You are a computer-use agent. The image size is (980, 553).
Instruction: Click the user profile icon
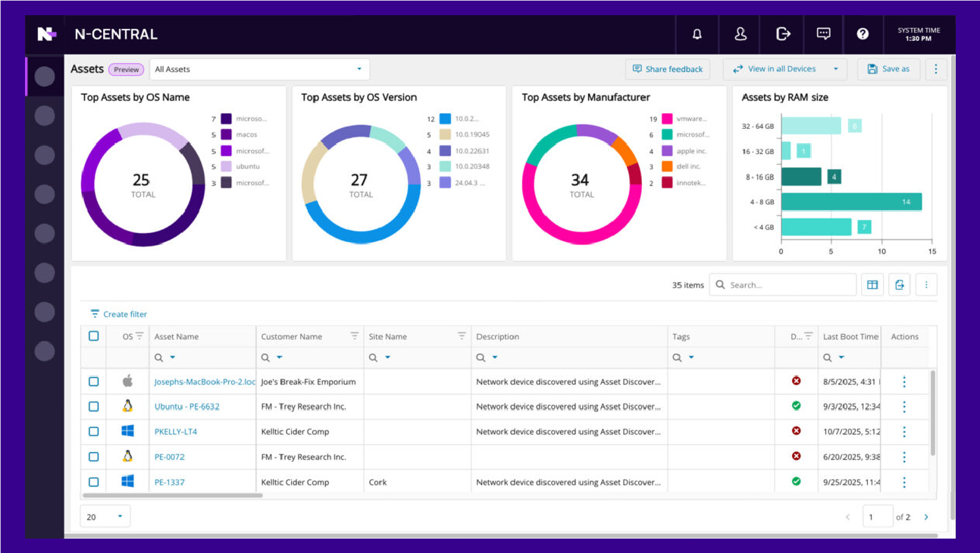click(x=740, y=34)
